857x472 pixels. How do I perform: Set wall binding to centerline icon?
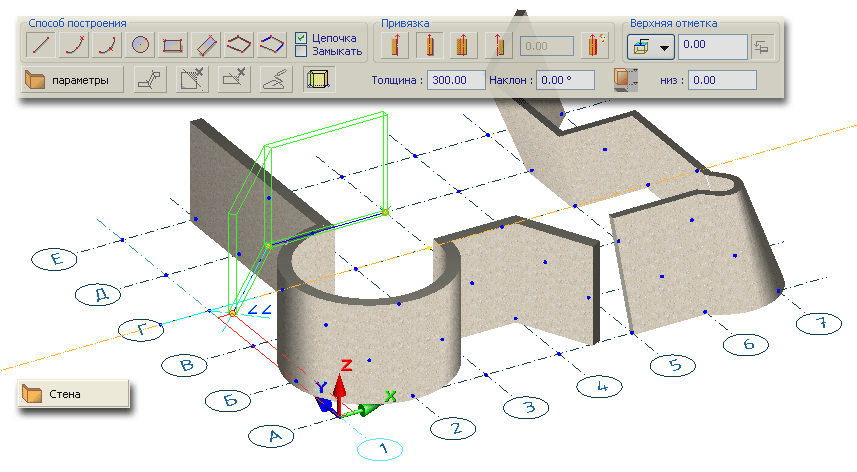(x=431, y=45)
